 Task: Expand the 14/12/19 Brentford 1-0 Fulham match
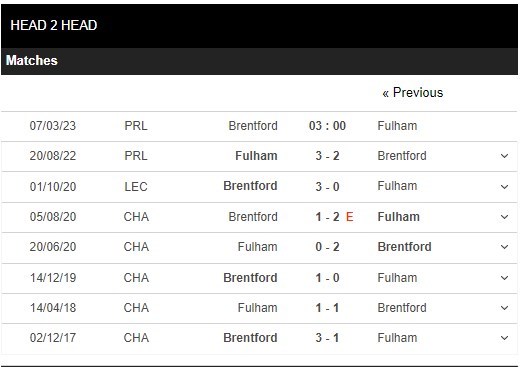click(x=504, y=278)
